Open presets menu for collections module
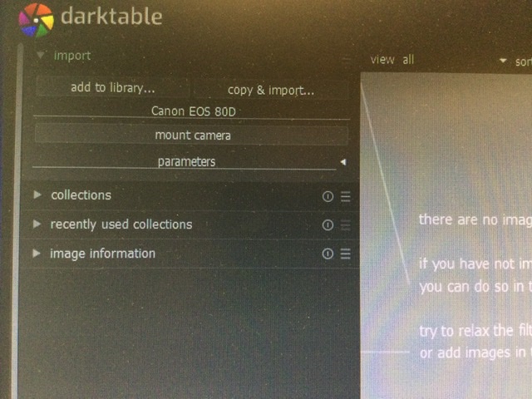The image size is (532, 399). [x=346, y=196]
